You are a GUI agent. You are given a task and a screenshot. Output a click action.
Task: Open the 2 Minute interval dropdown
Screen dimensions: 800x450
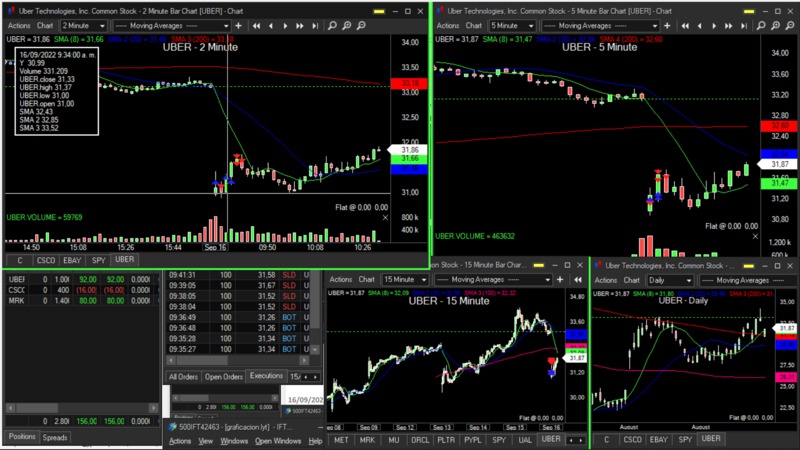pyautogui.click(x=87, y=25)
